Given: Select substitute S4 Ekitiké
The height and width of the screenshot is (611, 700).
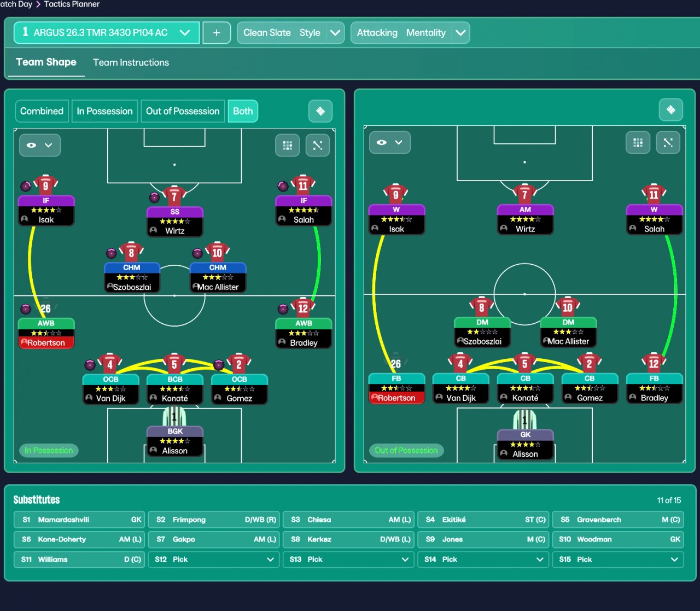Looking at the screenshot, I should (483, 520).
